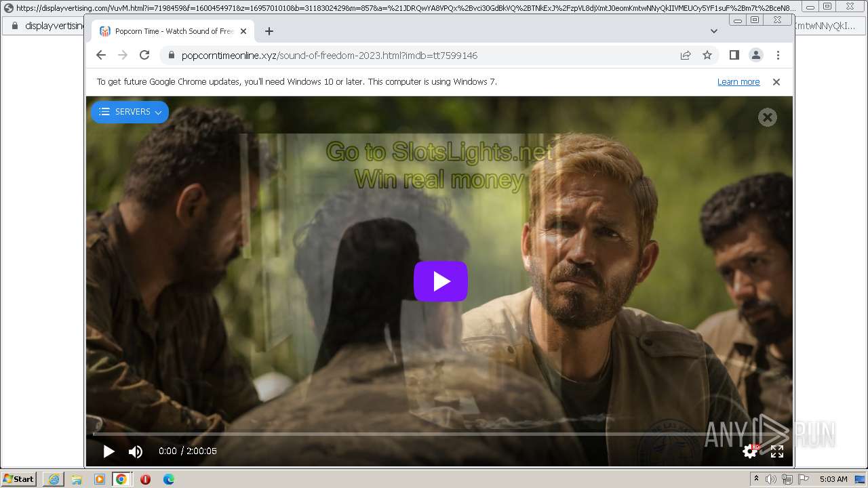868x488 pixels.
Task: Reload the Popcorn Time page
Action: click(x=144, y=56)
